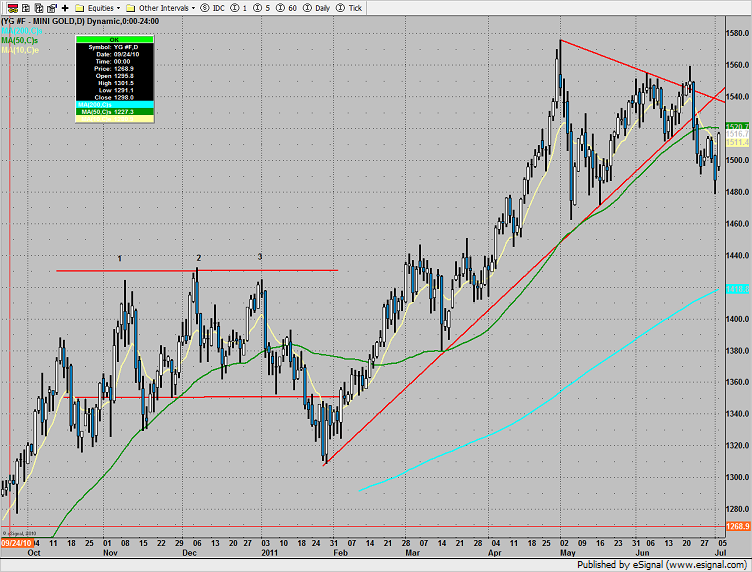Click the 2011 year label on time axis
This screenshot has width=752, height=572.
pyautogui.click(x=270, y=553)
